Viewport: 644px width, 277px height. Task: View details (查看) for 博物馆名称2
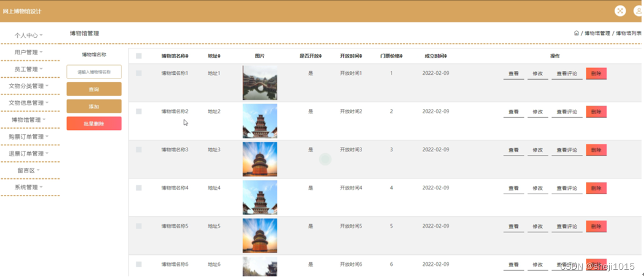click(x=513, y=112)
